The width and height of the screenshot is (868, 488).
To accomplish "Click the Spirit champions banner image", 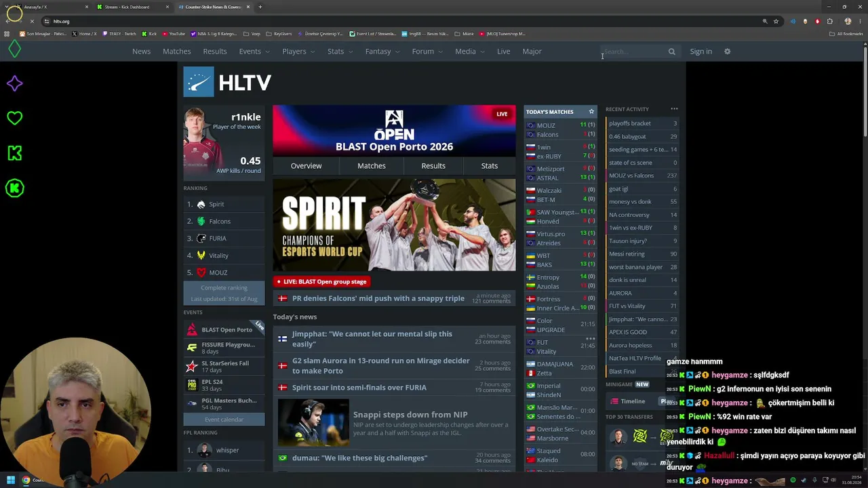I will pyautogui.click(x=394, y=225).
